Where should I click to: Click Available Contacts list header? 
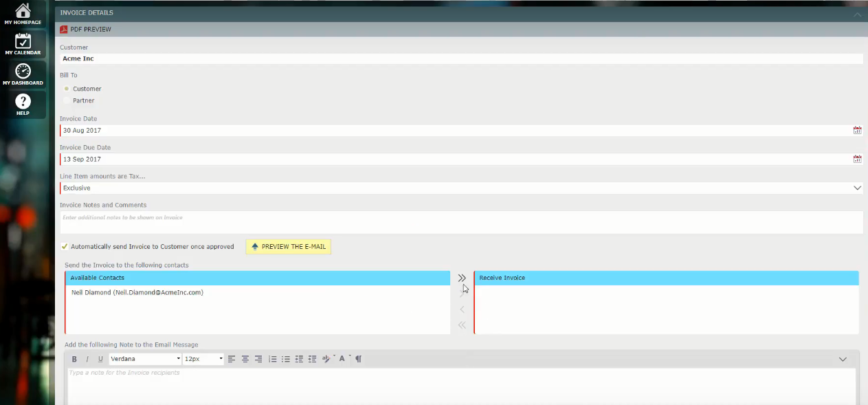(x=258, y=278)
